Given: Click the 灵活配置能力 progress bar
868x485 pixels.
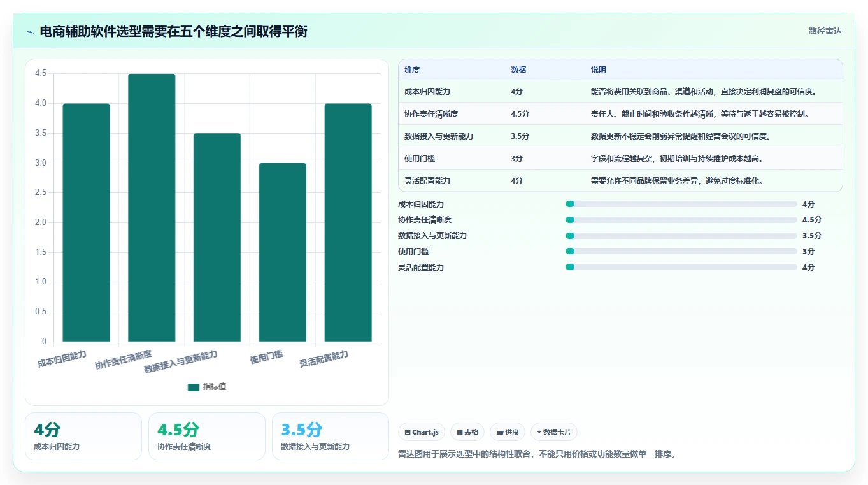Looking at the screenshot, I should pyautogui.click(x=681, y=267).
